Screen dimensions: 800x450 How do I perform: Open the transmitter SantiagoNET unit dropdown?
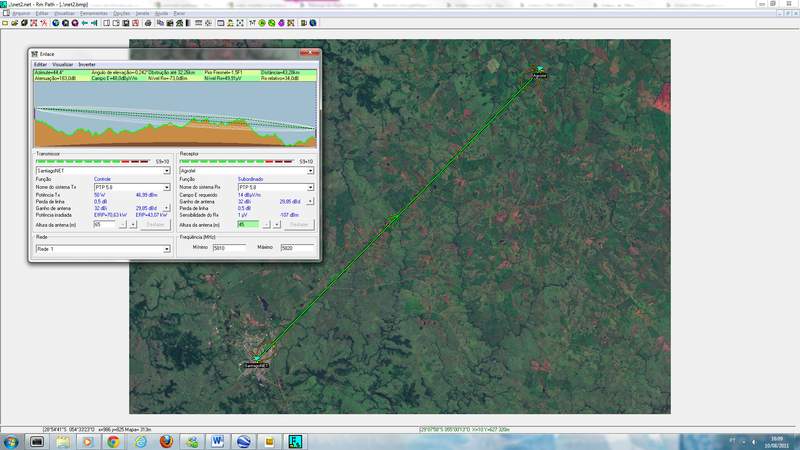(166, 171)
